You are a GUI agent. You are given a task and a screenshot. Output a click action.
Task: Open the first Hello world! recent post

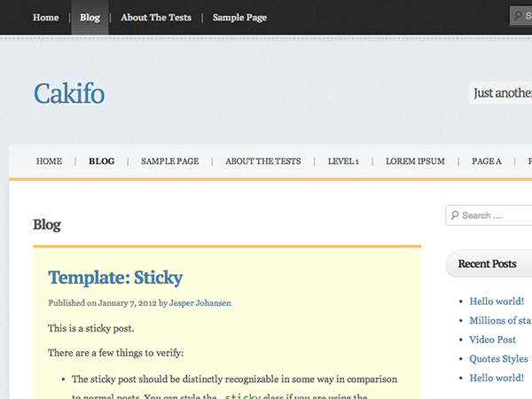click(x=497, y=301)
